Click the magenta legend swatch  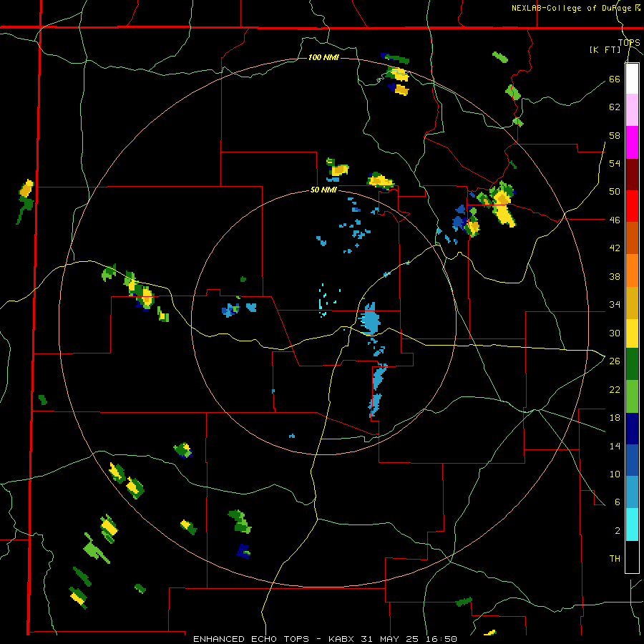pos(632,142)
